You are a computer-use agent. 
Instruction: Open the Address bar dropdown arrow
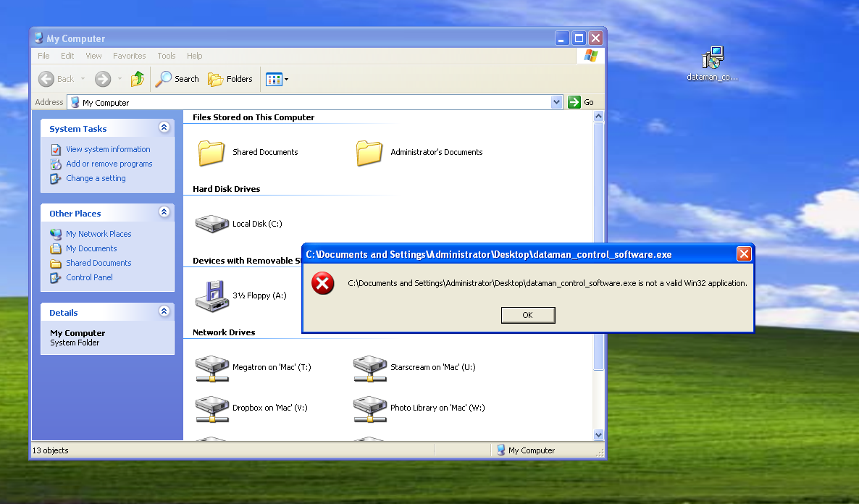click(x=556, y=102)
